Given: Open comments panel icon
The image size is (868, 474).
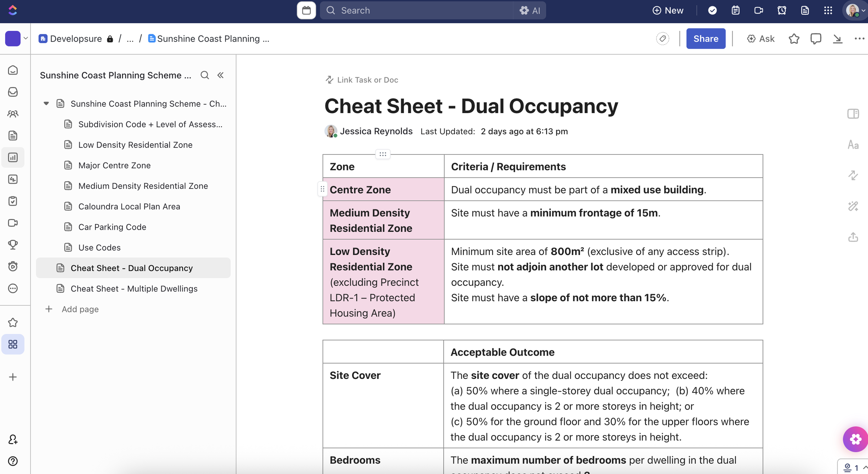Looking at the screenshot, I should point(816,39).
